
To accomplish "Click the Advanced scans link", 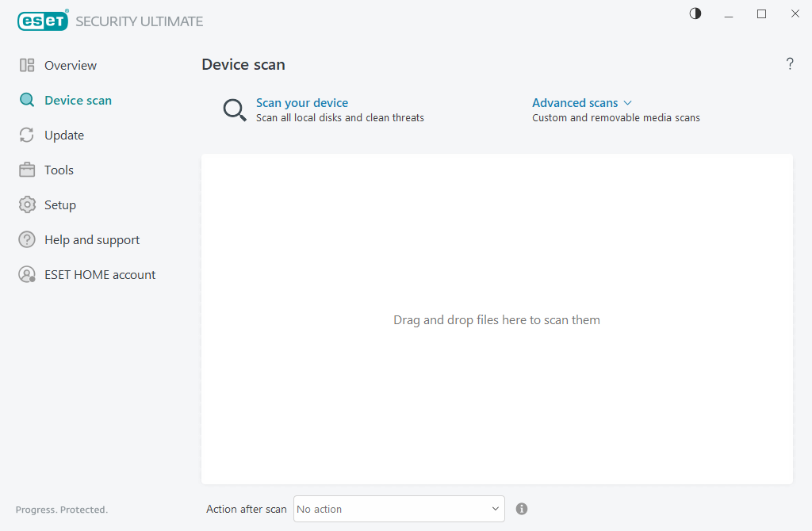I will pyautogui.click(x=575, y=103).
